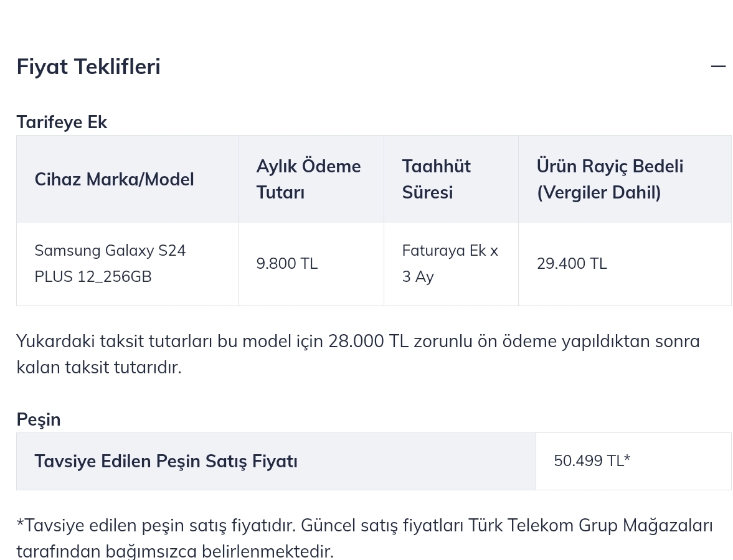Click the 9.800 TL monthly payment cell
This screenshot has width=733, height=560.
tap(287, 264)
